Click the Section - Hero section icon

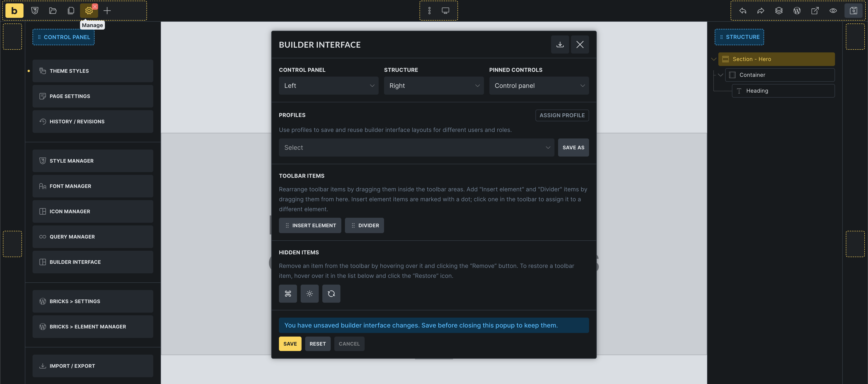click(725, 59)
